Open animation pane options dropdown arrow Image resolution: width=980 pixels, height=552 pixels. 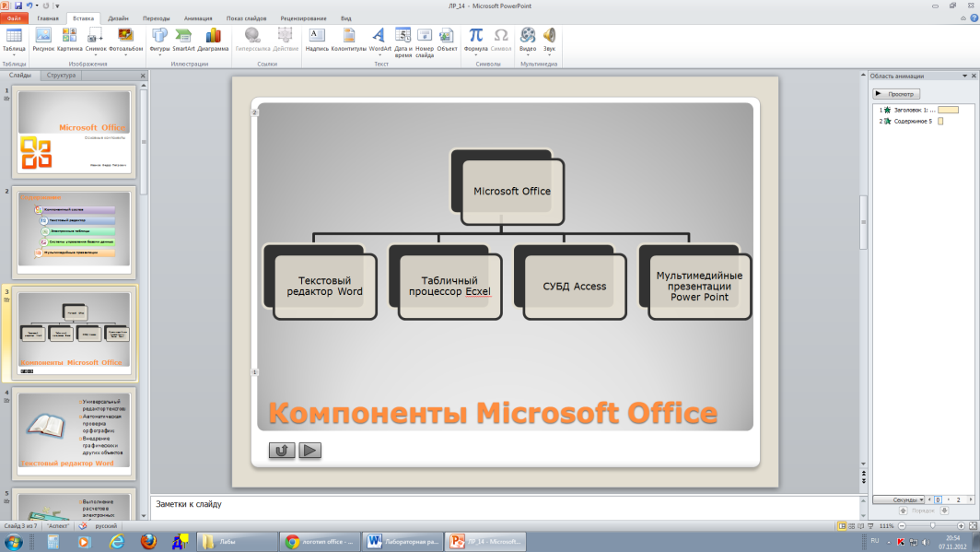click(964, 76)
